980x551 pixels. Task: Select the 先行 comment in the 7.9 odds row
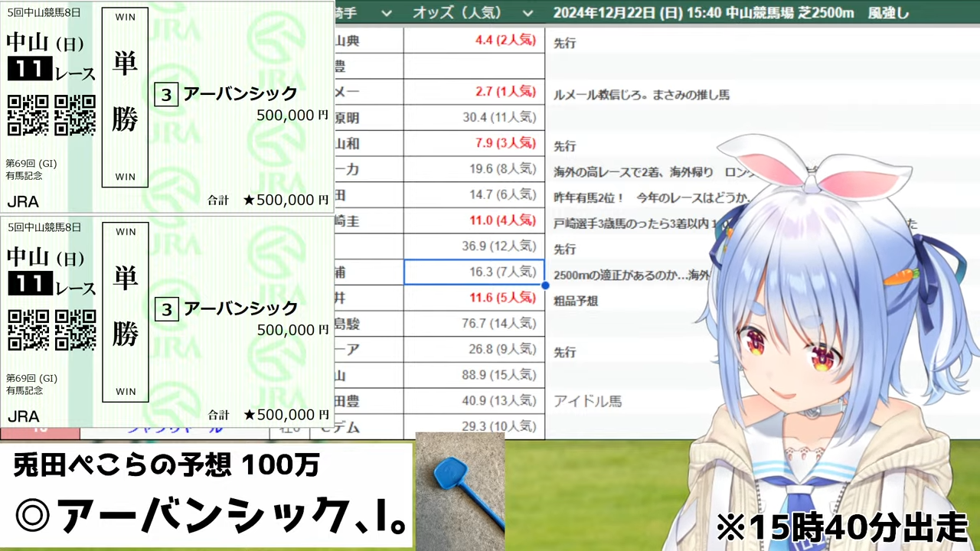pos(564,146)
